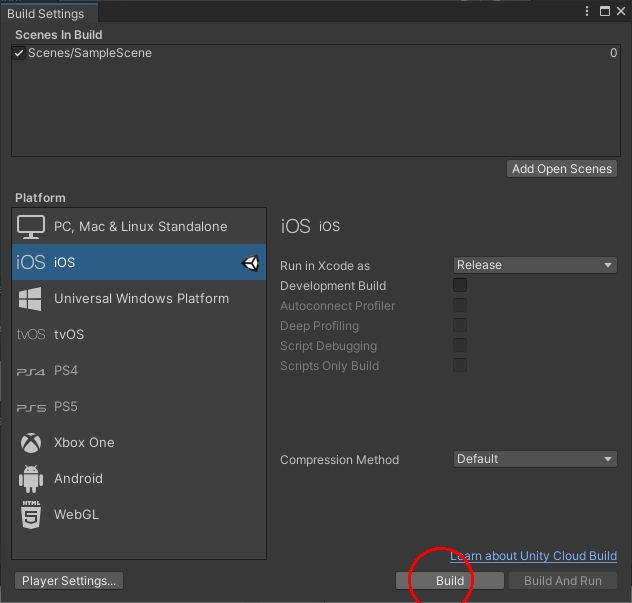Toggle the Script Debugging checkbox
Screen dimensions: 632x603
coord(460,345)
